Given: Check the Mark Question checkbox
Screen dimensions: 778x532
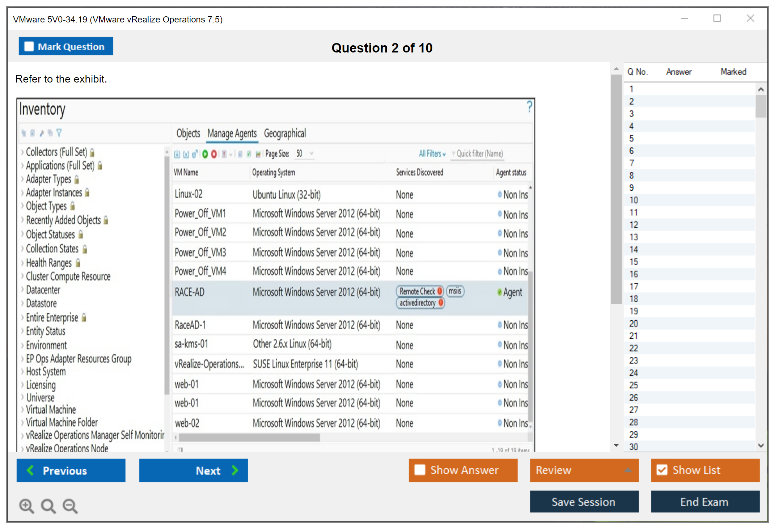Looking at the screenshot, I should [x=29, y=47].
